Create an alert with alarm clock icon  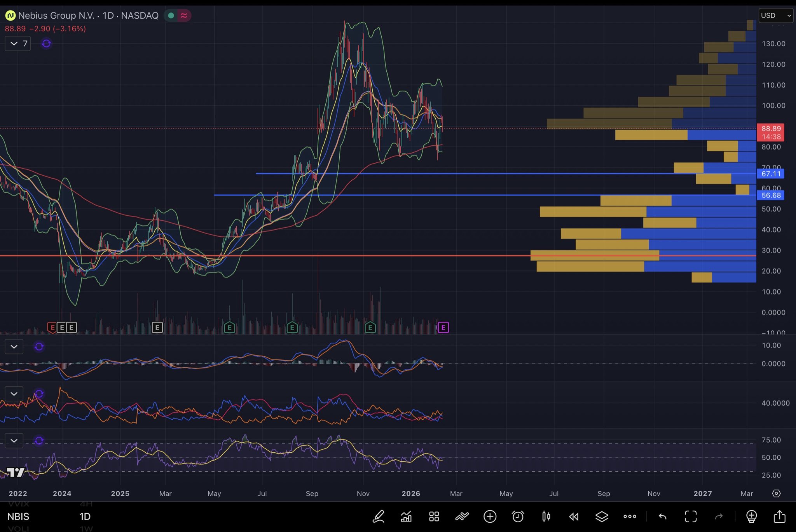518,516
